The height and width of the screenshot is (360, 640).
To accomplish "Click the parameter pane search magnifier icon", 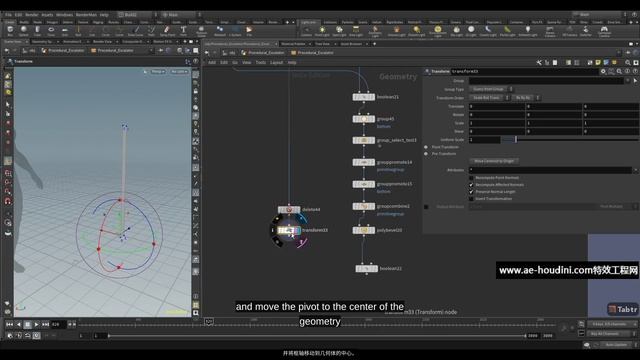I will click(619, 71).
